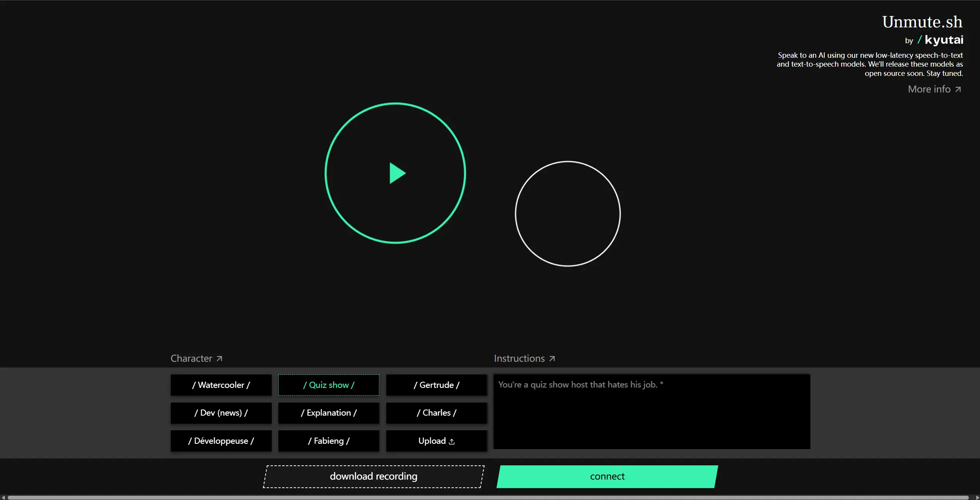Click download recording
Viewport: 980px width, 500px height.
[x=373, y=476]
